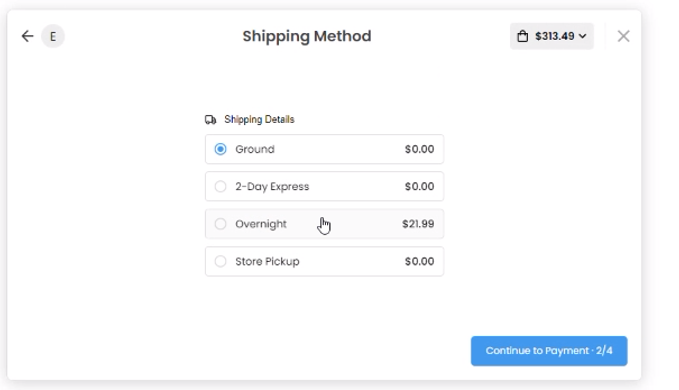Select the 2-Day Express radio button
This screenshot has width=679, height=390.
(220, 187)
